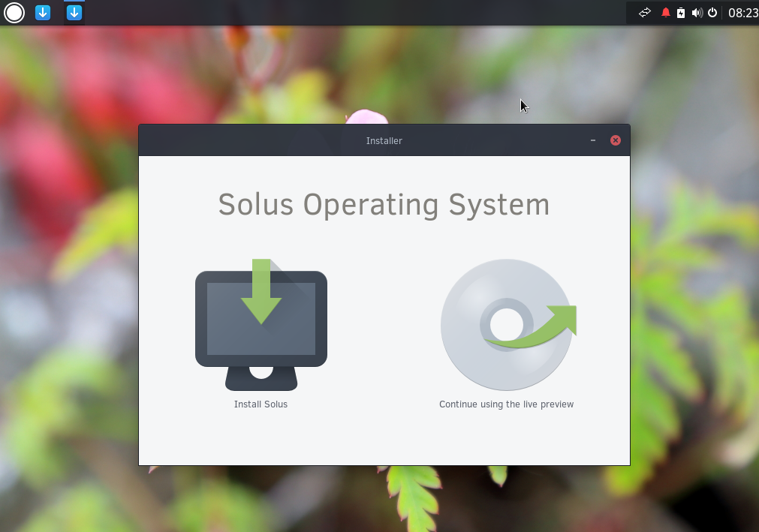Image resolution: width=759 pixels, height=532 pixels.
Task: Choose "Continue using the live preview" label
Action: pos(506,404)
